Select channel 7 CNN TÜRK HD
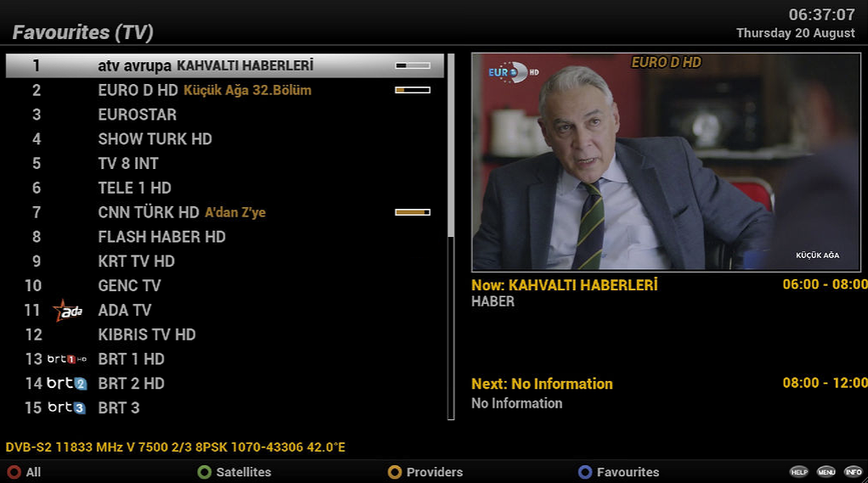Image resolution: width=868 pixels, height=483 pixels. (225, 212)
